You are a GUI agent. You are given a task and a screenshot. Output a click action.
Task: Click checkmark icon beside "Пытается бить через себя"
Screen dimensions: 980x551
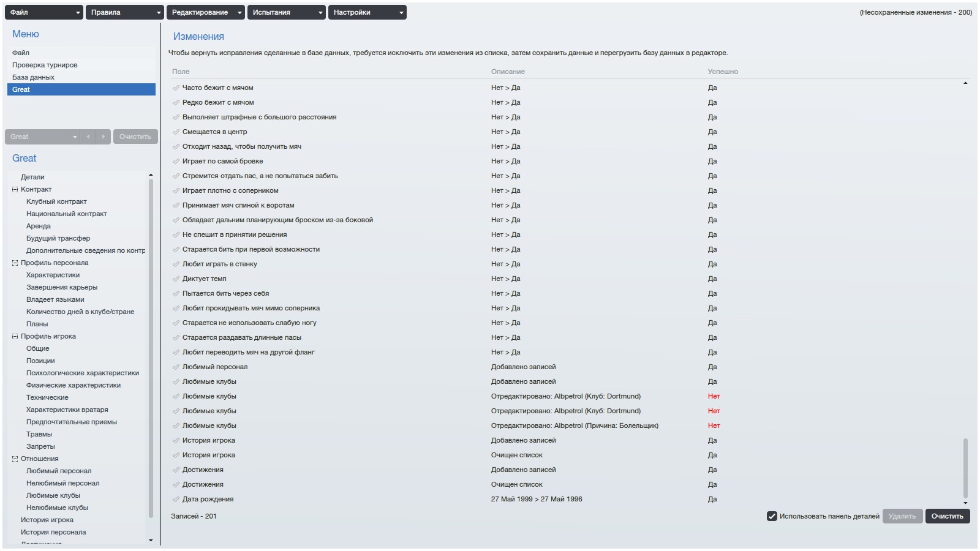[176, 293]
